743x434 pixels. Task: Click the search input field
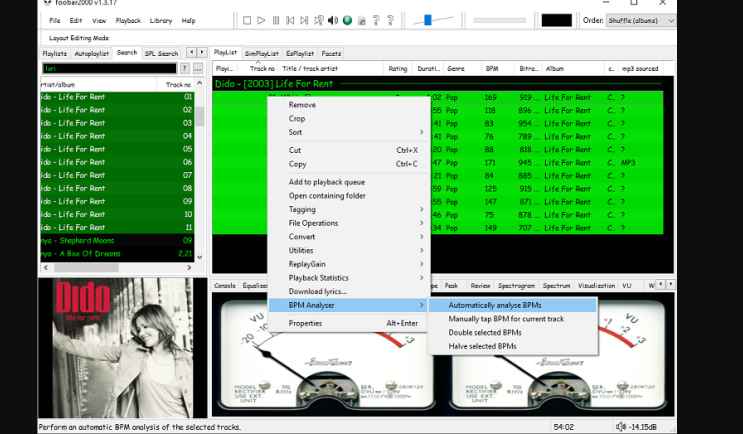coord(109,69)
